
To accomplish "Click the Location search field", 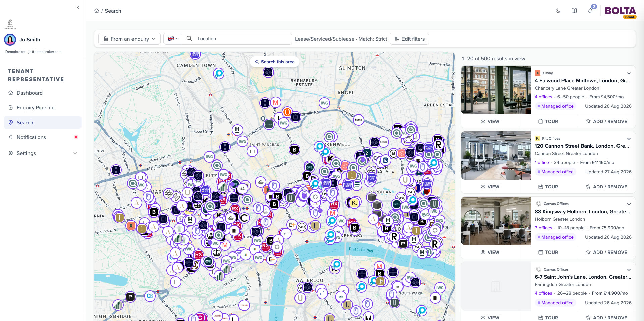I will 236,39.
